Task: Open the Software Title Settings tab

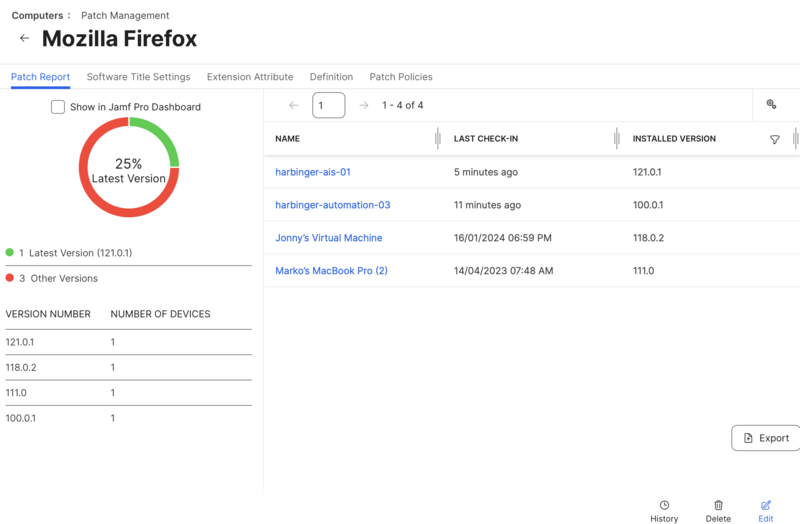Action: click(x=138, y=77)
